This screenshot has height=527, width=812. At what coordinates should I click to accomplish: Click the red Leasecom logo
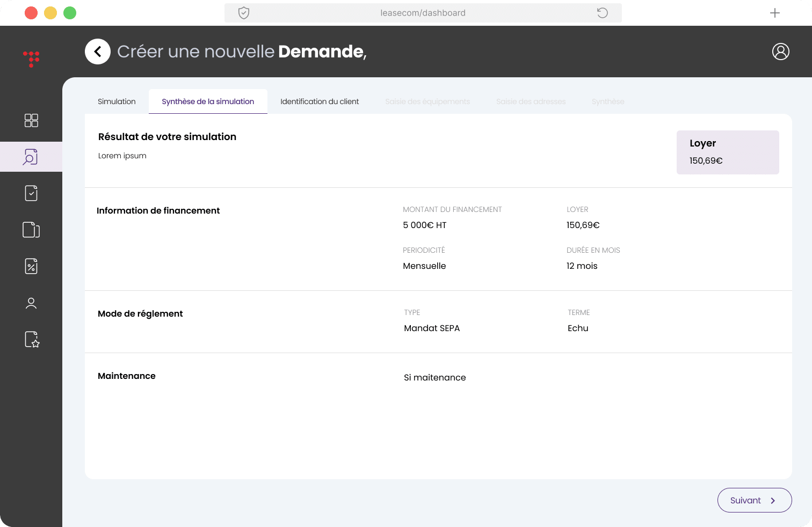point(31,59)
